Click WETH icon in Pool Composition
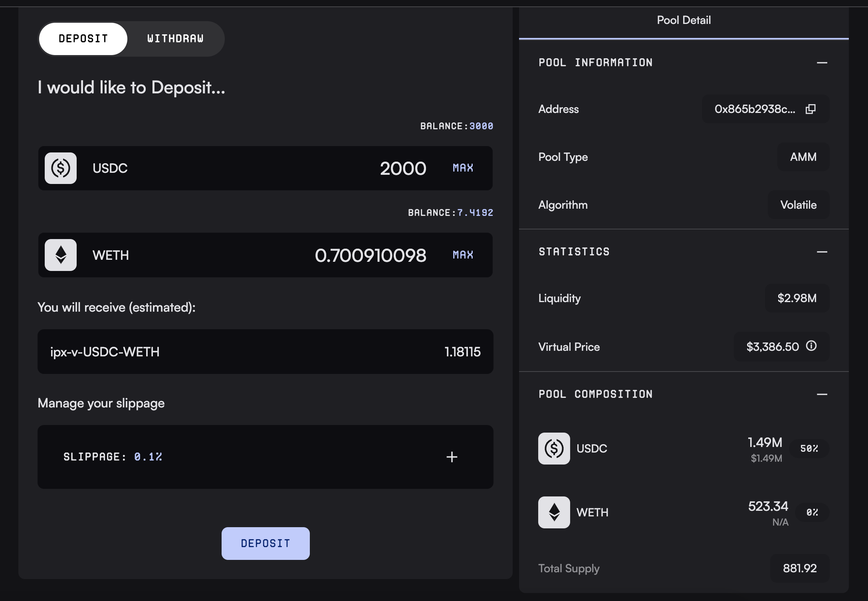Image resolution: width=868 pixels, height=601 pixels. [x=554, y=512]
